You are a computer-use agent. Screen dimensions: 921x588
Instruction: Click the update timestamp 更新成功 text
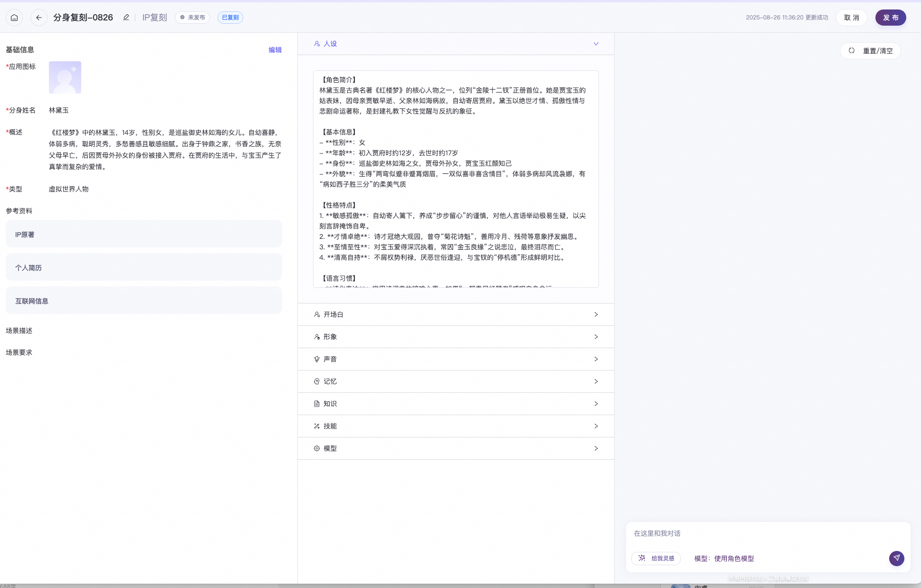[x=787, y=18]
